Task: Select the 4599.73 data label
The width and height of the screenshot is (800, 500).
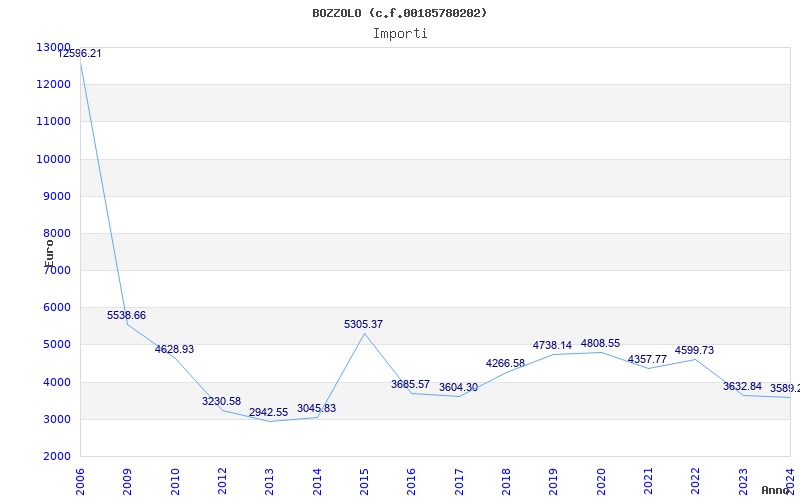Action: click(x=694, y=351)
